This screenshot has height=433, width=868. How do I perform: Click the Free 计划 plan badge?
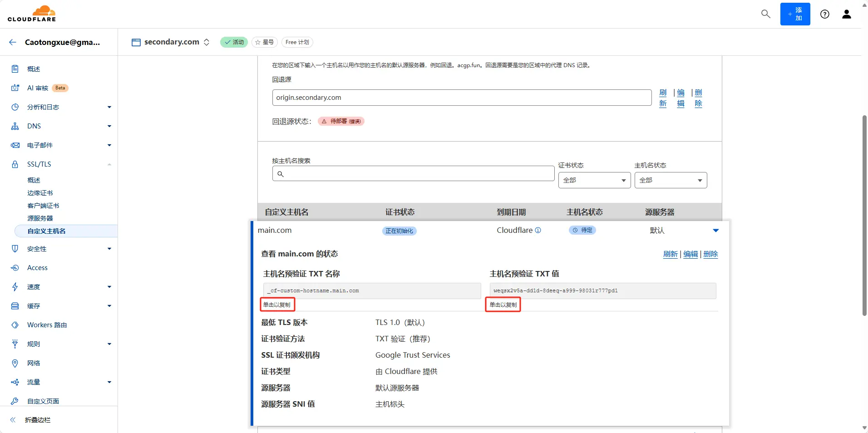pos(297,42)
